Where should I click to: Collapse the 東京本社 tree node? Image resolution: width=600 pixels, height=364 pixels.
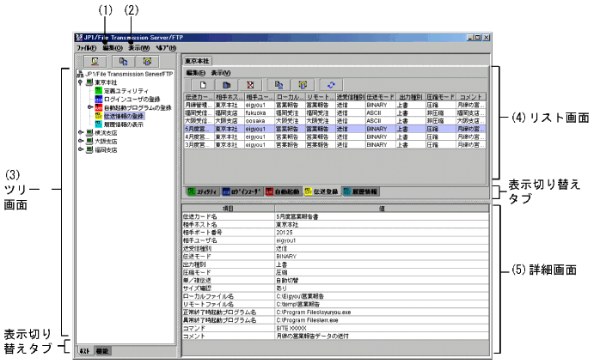coord(81,83)
